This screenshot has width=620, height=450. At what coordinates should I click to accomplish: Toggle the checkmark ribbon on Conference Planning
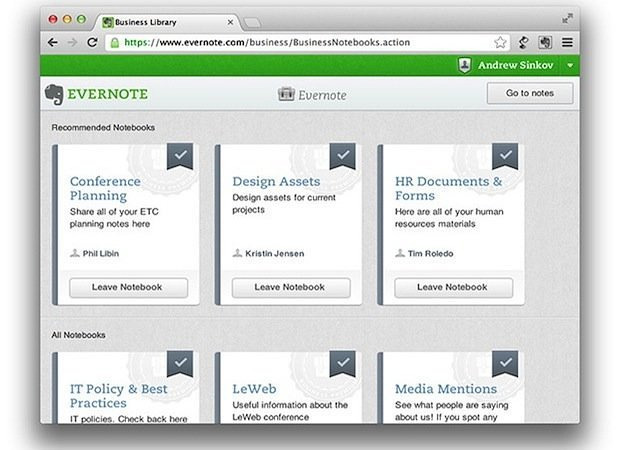(180, 157)
